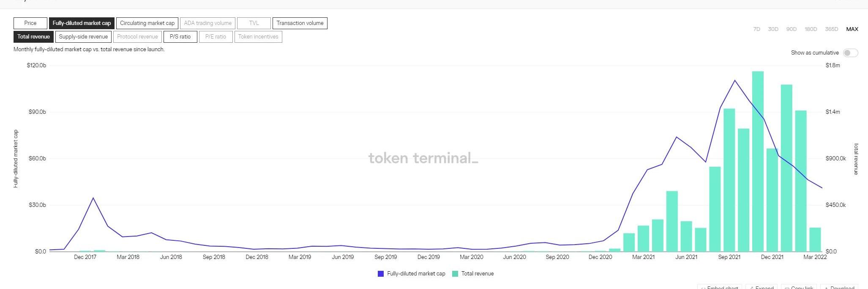Screen dimensions: 868x289
Task: Select the Price metric button
Action: 30,23
